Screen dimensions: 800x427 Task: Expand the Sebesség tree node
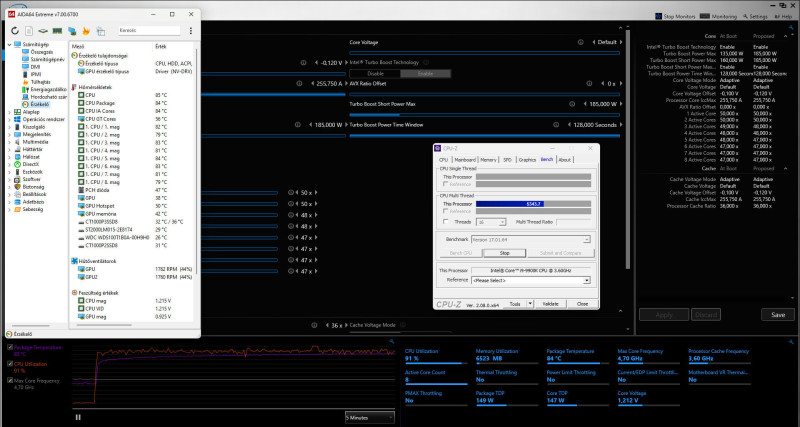[x=9, y=209]
